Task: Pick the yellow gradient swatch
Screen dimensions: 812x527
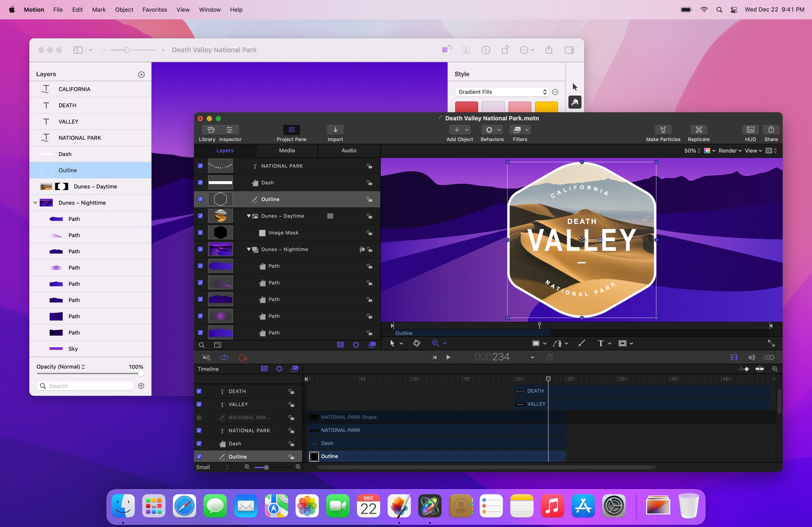Action: pos(546,107)
